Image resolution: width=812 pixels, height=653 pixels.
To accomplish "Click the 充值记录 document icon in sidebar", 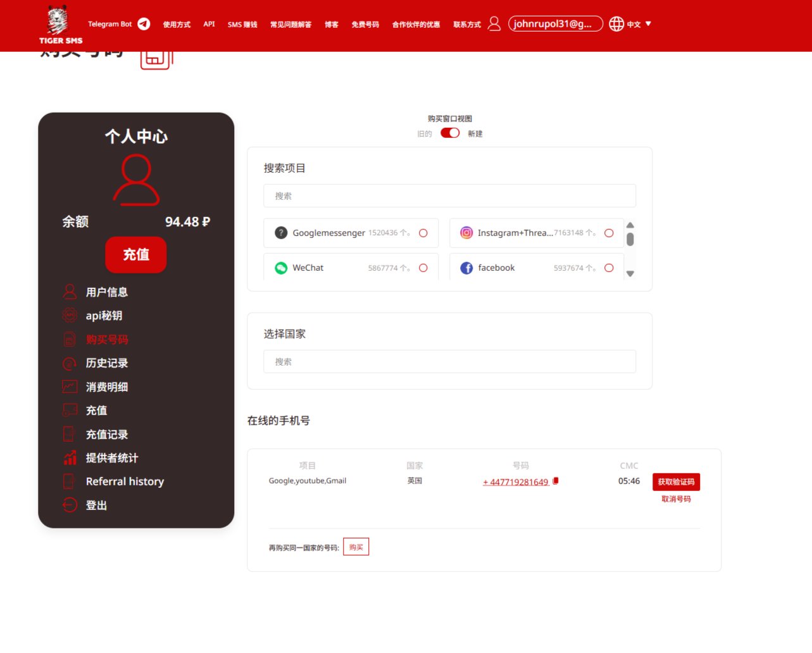I will tap(70, 434).
